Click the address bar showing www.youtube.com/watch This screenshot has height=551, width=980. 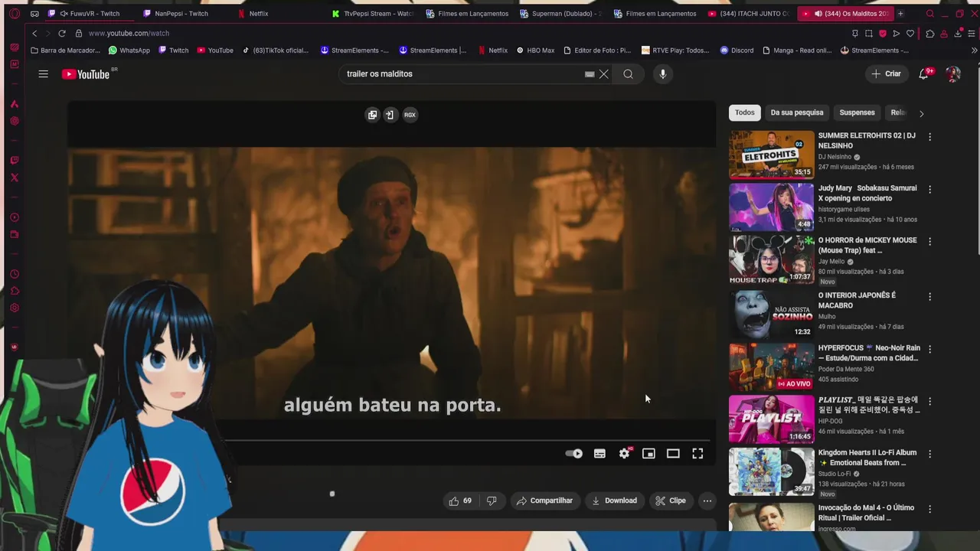coord(129,34)
